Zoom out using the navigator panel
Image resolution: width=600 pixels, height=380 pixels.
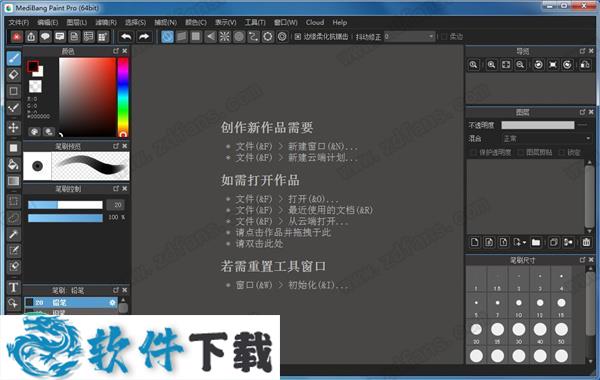pyautogui.click(x=520, y=65)
